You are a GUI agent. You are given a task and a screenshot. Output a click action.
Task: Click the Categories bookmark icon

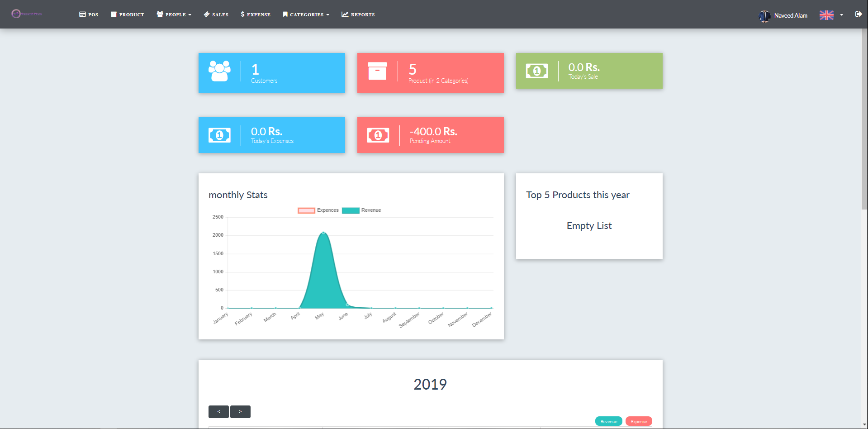click(x=285, y=14)
